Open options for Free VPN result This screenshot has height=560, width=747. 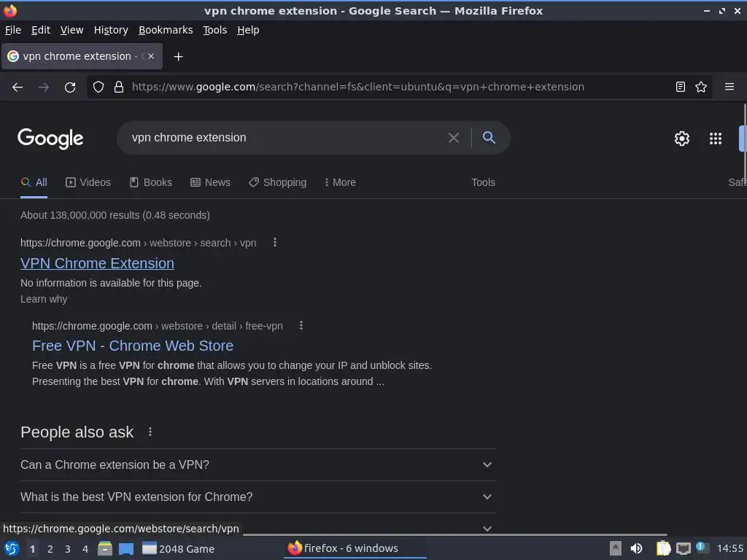point(301,326)
